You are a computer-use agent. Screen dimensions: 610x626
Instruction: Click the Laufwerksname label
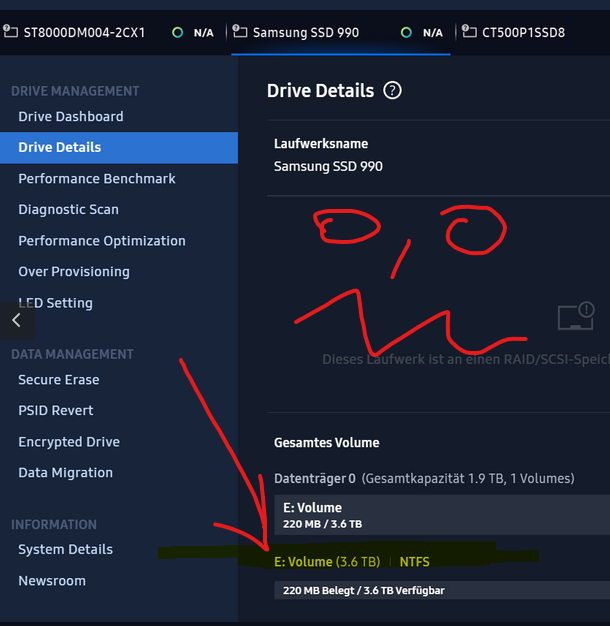pos(321,143)
